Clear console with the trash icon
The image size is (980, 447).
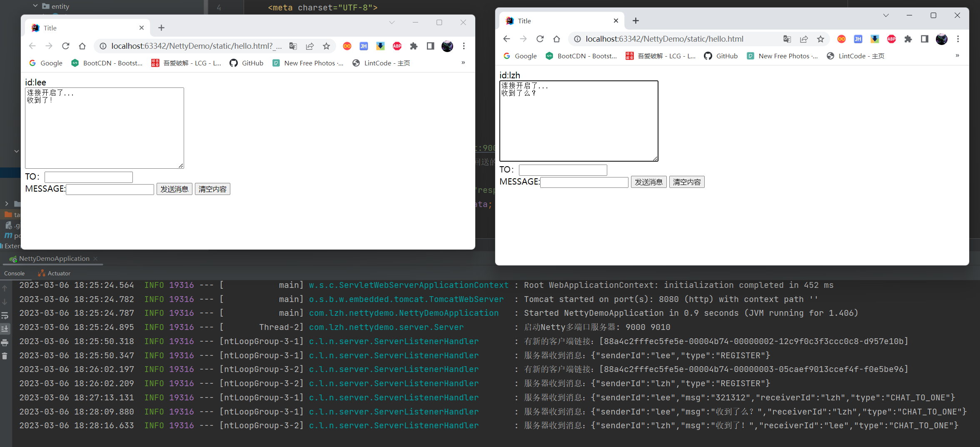point(5,356)
